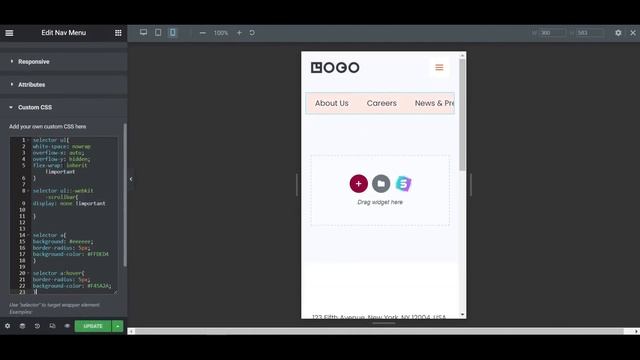Click the Update button
Image resolution: width=640 pixels, height=360 pixels.
(93, 326)
